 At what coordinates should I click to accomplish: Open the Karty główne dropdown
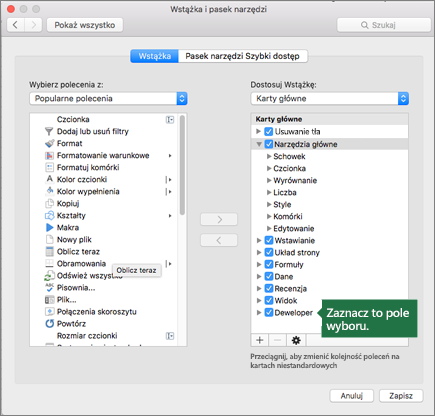coord(330,99)
